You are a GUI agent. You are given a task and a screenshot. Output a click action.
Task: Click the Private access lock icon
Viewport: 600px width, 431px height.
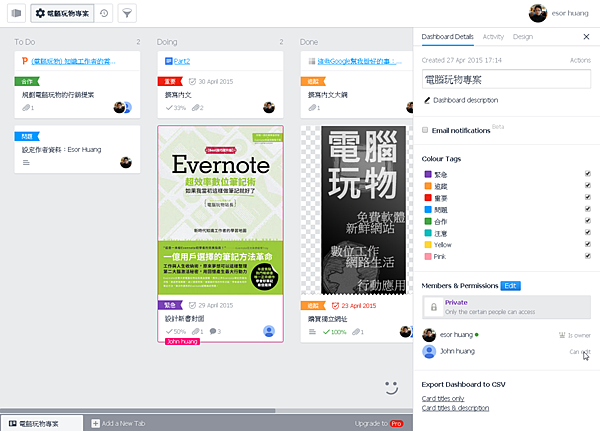click(434, 307)
